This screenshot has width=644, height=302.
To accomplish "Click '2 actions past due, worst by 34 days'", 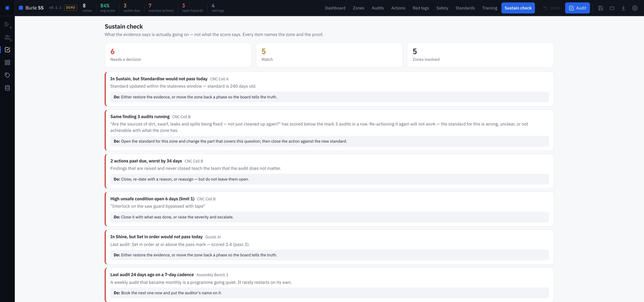I will (146, 161).
